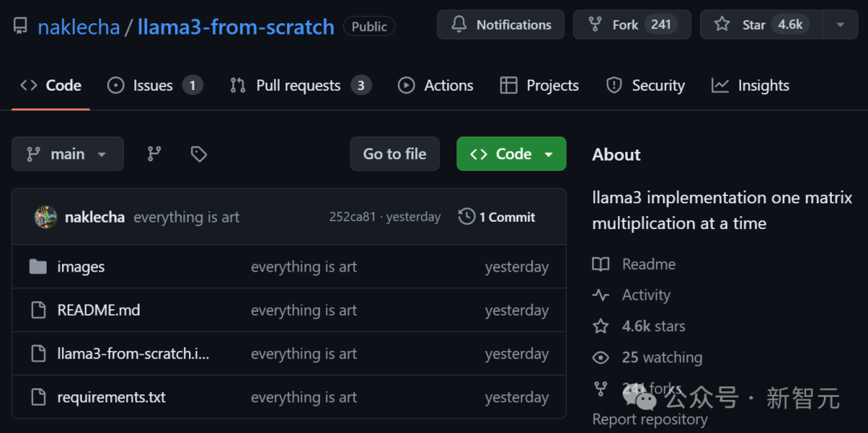Expand the main branch selector

(x=68, y=154)
